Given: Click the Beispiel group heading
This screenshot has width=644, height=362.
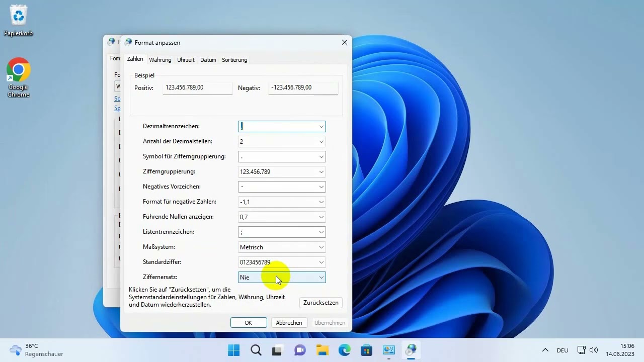Looking at the screenshot, I should 144,75.
